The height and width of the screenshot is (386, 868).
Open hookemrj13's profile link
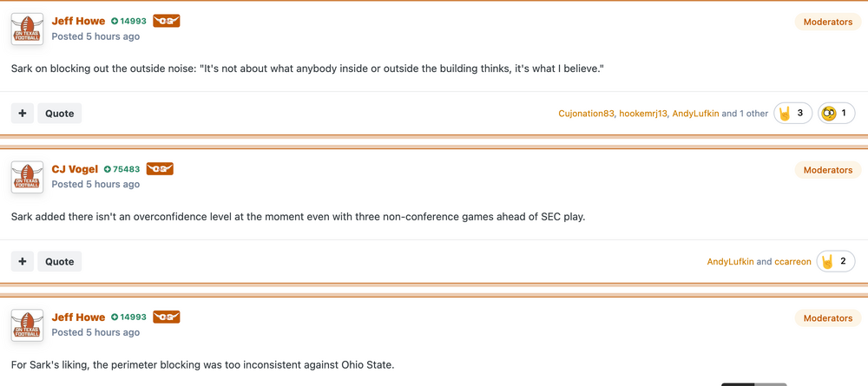click(x=643, y=114)
